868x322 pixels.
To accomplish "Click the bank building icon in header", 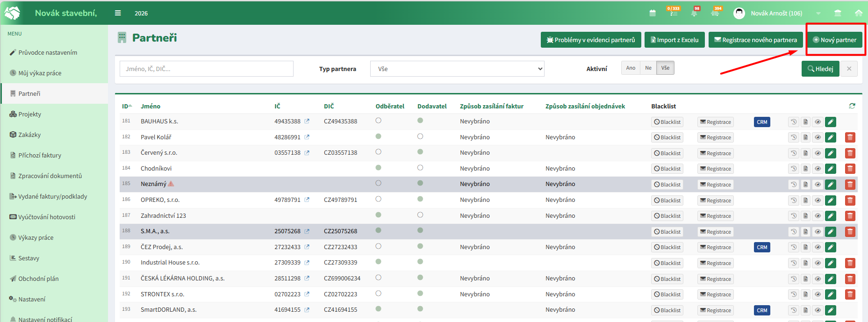I will pyautogui.click(x=838, y=13).
